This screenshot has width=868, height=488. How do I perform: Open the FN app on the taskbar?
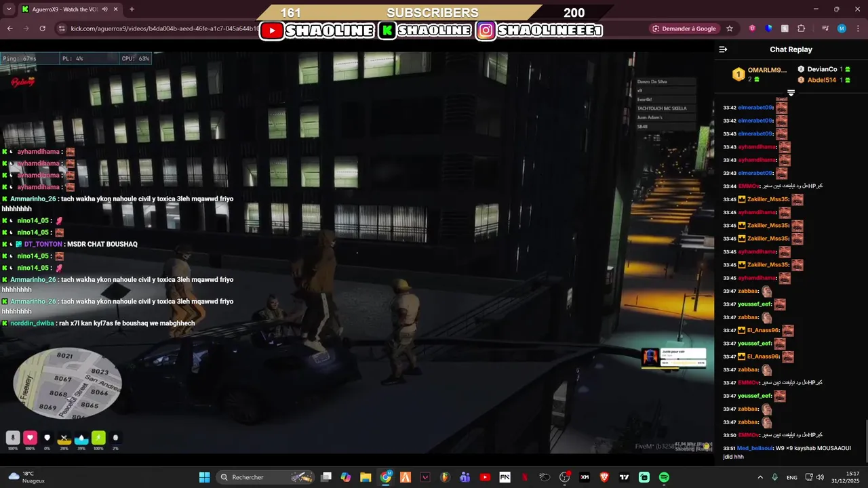click(x=505, y=477)
